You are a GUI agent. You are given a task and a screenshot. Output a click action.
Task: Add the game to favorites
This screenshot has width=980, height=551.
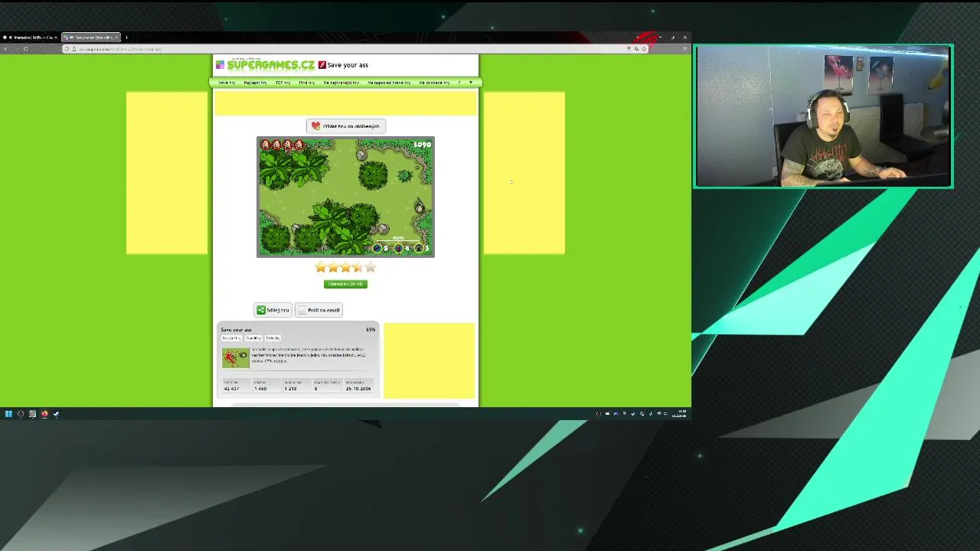[x=345, y=126]
